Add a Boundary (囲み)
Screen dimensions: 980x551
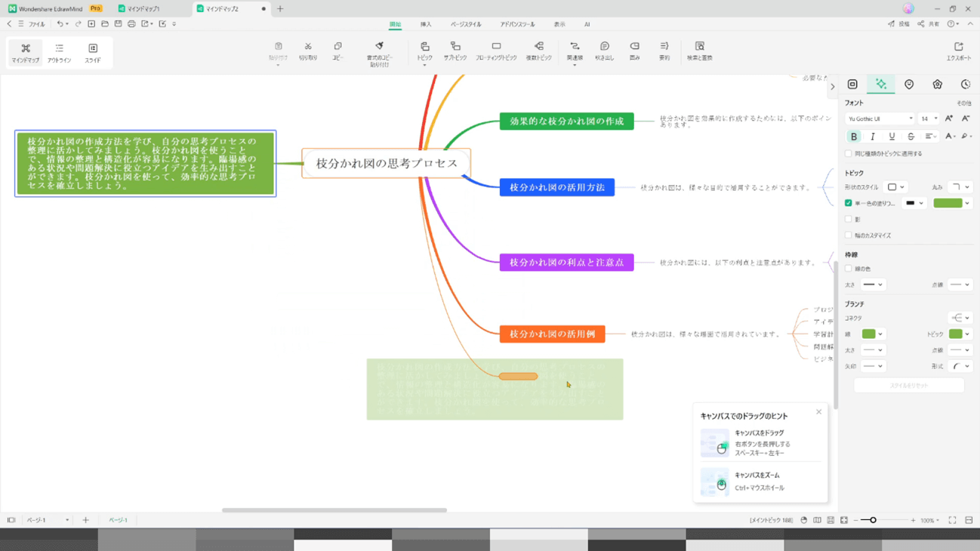point(634,51)
